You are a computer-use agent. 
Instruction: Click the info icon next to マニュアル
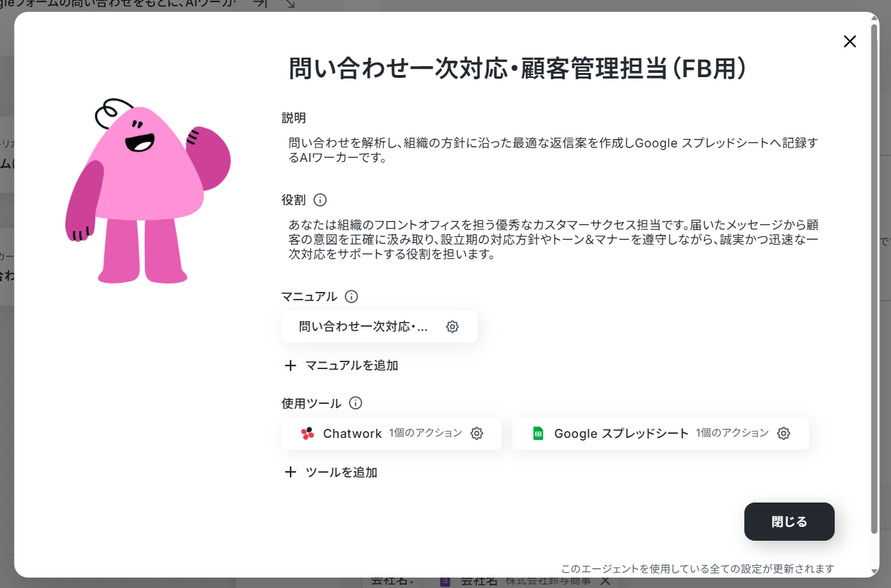tap(352, 297)
